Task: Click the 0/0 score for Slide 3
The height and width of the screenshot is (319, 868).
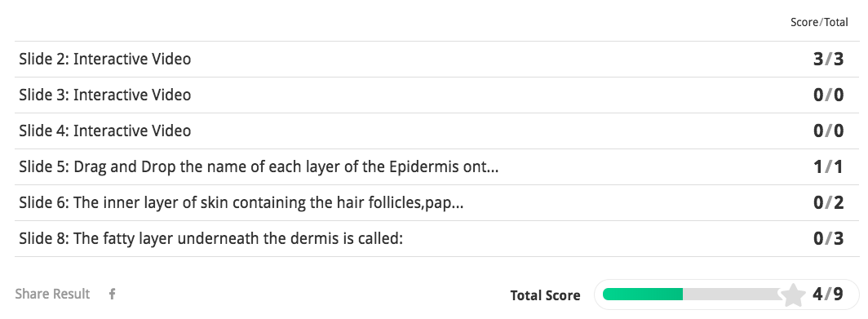Action: [828, 95]
